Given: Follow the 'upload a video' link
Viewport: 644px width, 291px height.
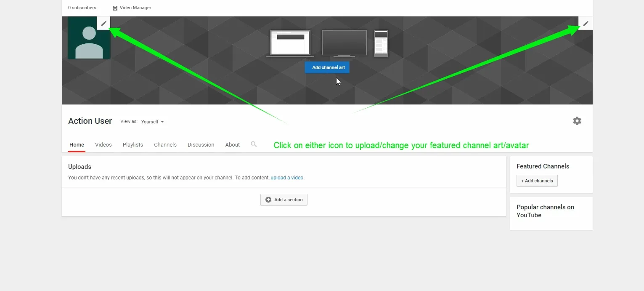Looking at the screenshot, I should [287, 178].
